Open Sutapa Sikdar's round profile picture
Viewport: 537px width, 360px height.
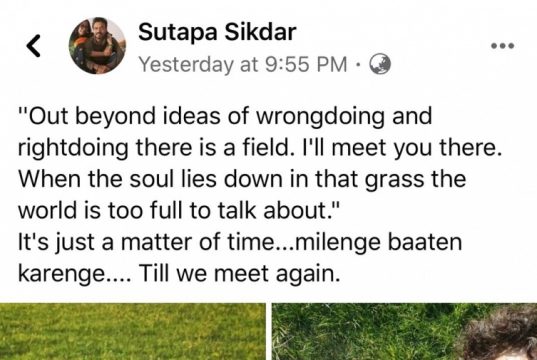tap(97, 46)
